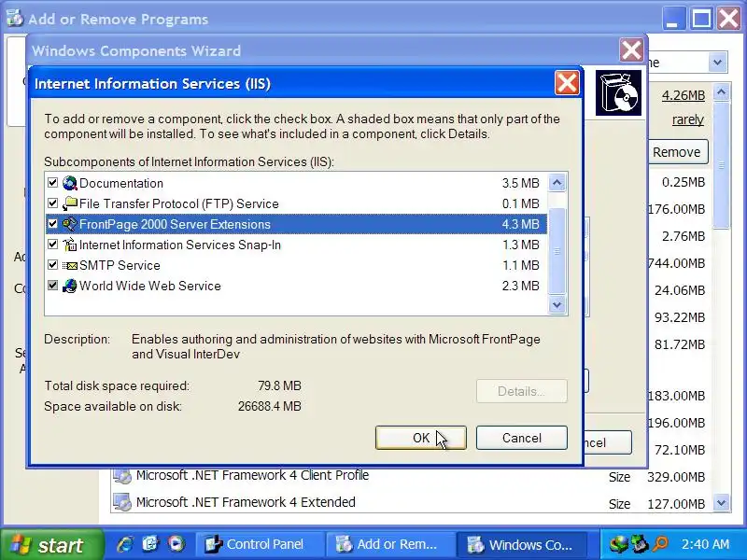747x560 pixels.
Task: Click the Documentation component icon
Action: pyautogui.click(x=69, y=183)
